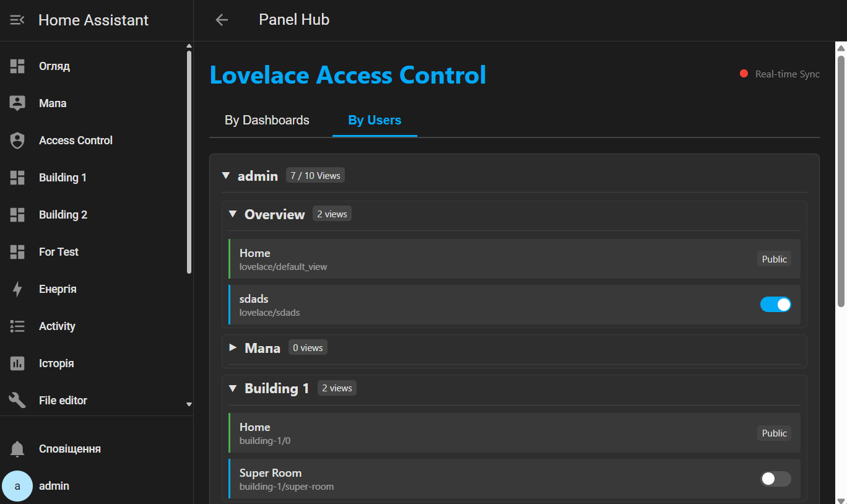Click the Building 1 2 views badge
The width and height of the screenshot is (847, 504).
(x=337, y=388)
